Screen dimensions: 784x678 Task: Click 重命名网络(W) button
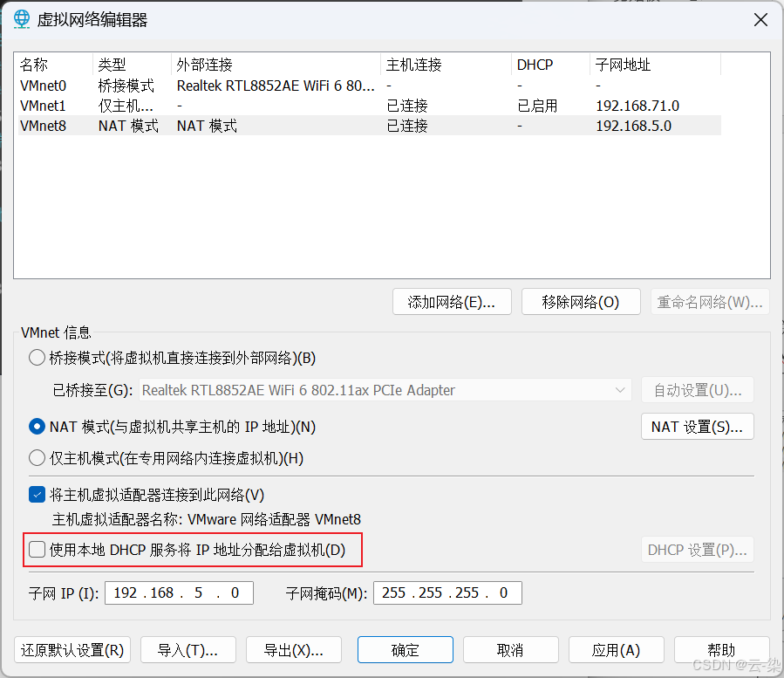click(x=710, y=302)
